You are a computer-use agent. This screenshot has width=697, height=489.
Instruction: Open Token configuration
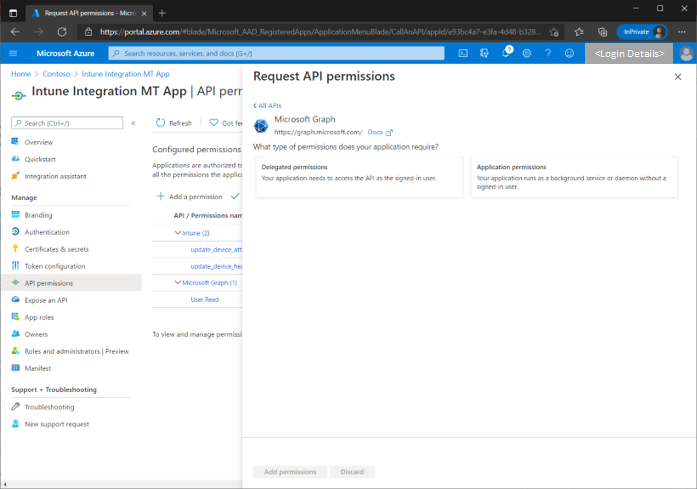[x=55, y=266]
